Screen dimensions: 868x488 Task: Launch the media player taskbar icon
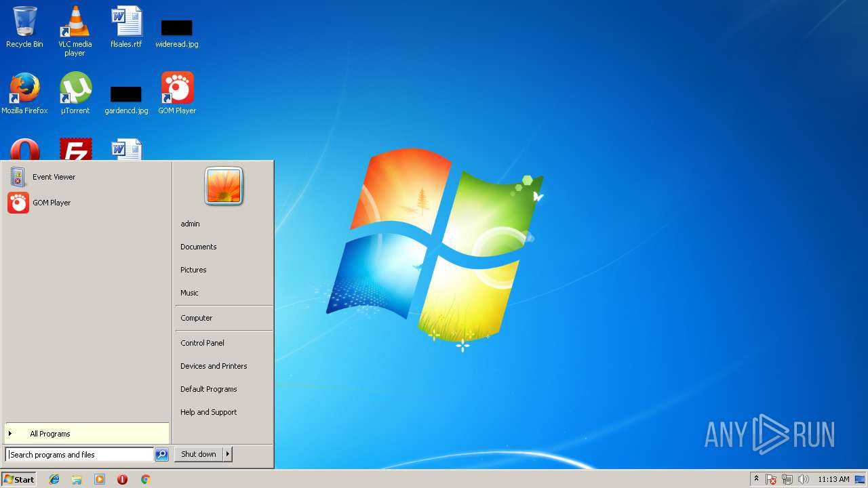100,479
